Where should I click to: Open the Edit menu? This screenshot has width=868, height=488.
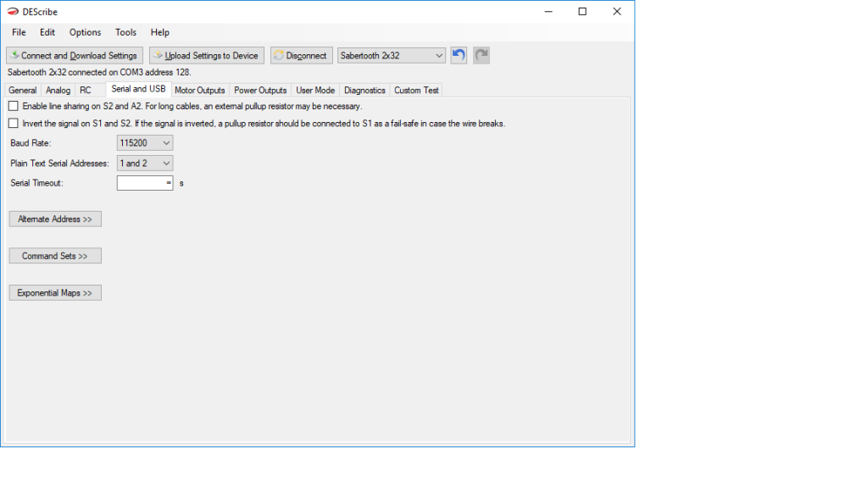tap(47, 32)
